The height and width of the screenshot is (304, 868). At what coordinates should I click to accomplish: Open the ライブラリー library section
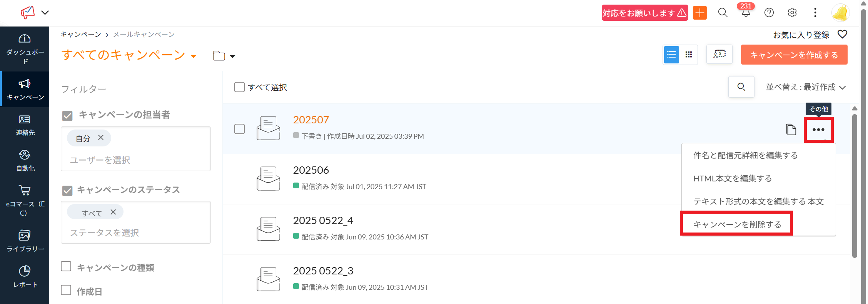point(25,241)
